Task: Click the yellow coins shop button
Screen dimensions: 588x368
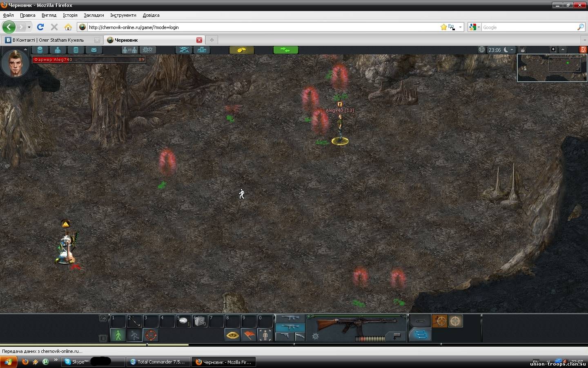Action: 242,50
